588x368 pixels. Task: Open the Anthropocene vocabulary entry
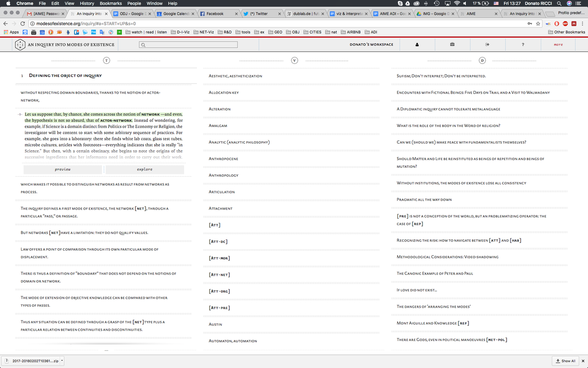pyautogui.click(x=223, y=159)
